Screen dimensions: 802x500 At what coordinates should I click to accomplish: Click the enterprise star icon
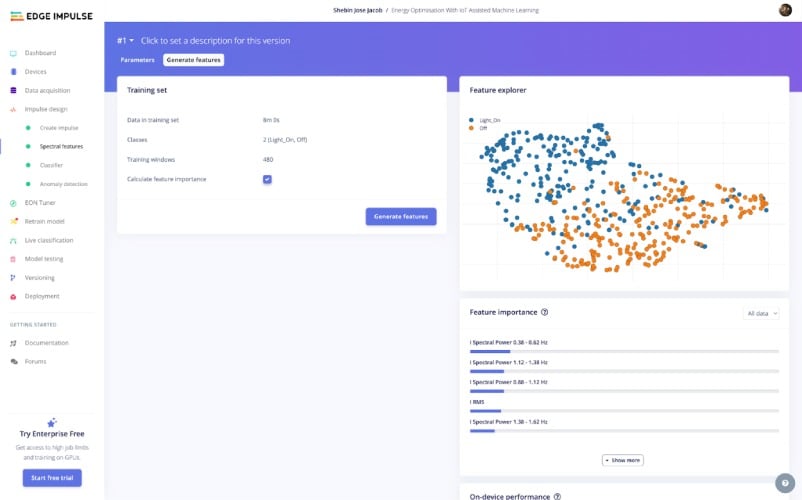52,422
